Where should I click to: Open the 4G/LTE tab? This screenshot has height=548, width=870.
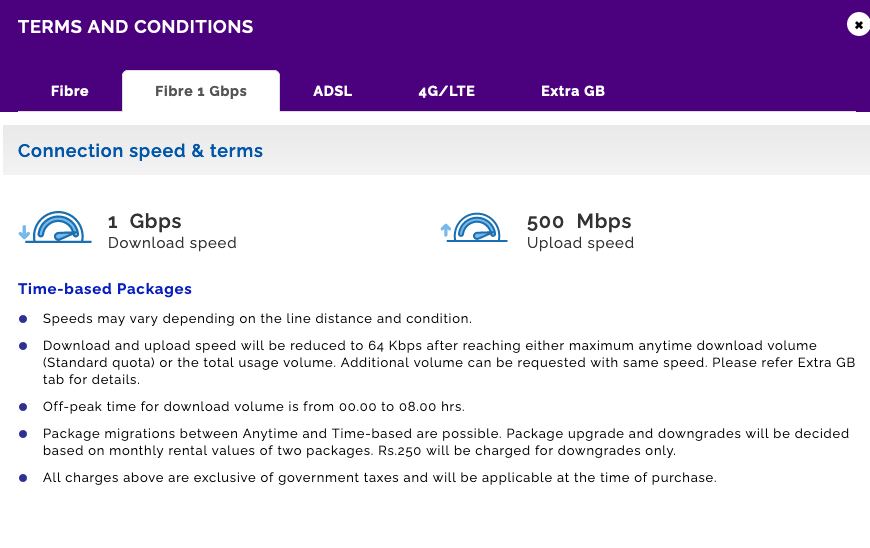click(447, 91)
